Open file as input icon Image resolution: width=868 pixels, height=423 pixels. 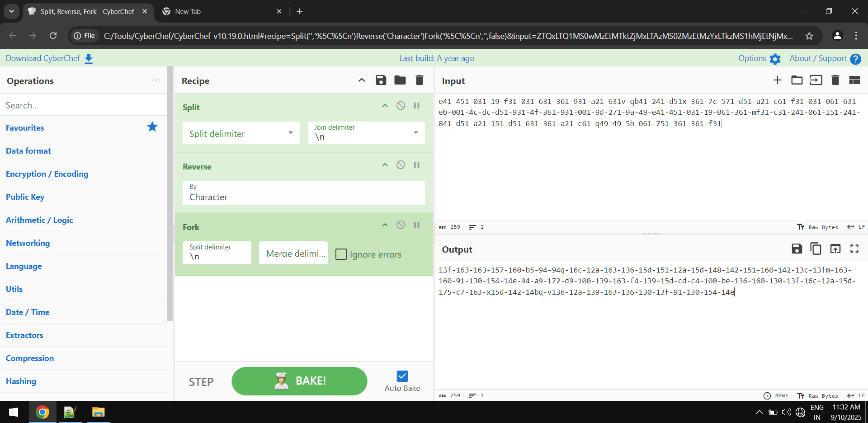coord(816,80)
